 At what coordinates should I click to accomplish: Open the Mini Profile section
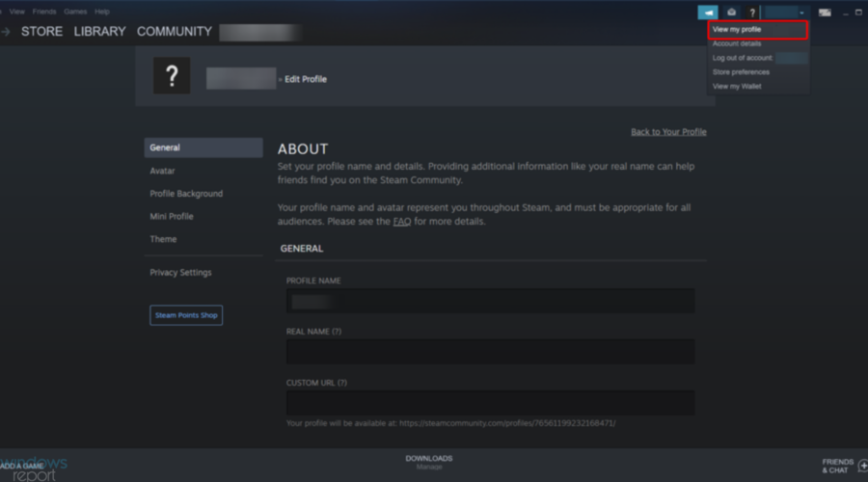tap(171, 216)
